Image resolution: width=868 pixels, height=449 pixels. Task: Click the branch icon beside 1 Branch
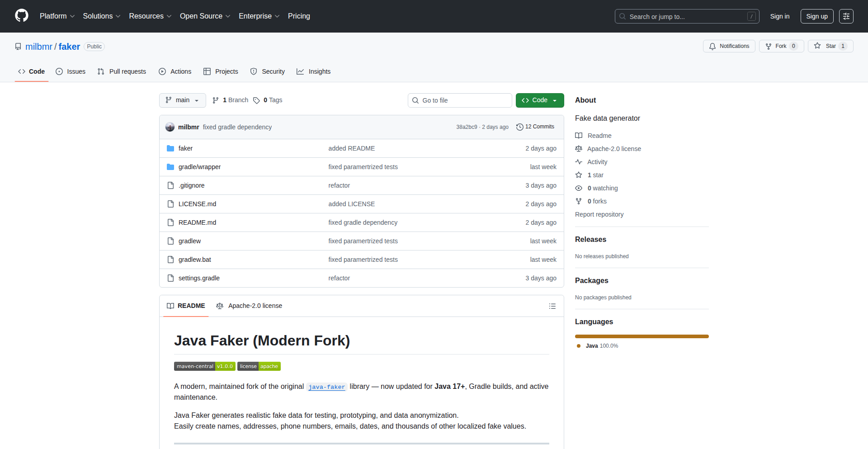(x=216, y=100)
